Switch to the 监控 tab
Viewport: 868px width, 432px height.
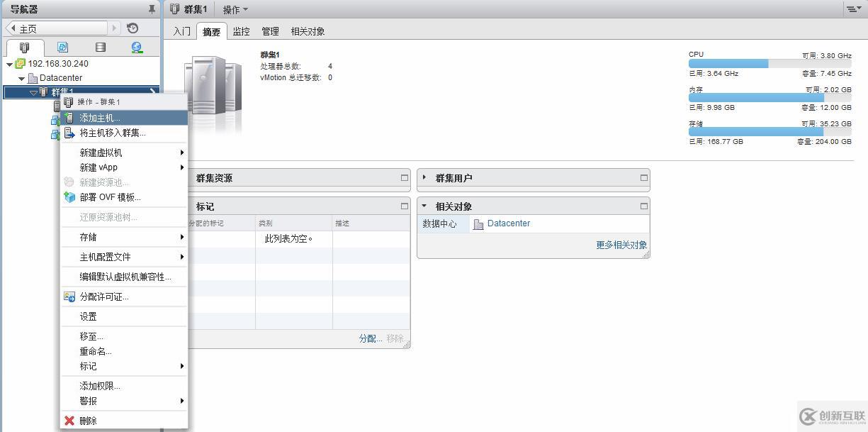(240, 31)
